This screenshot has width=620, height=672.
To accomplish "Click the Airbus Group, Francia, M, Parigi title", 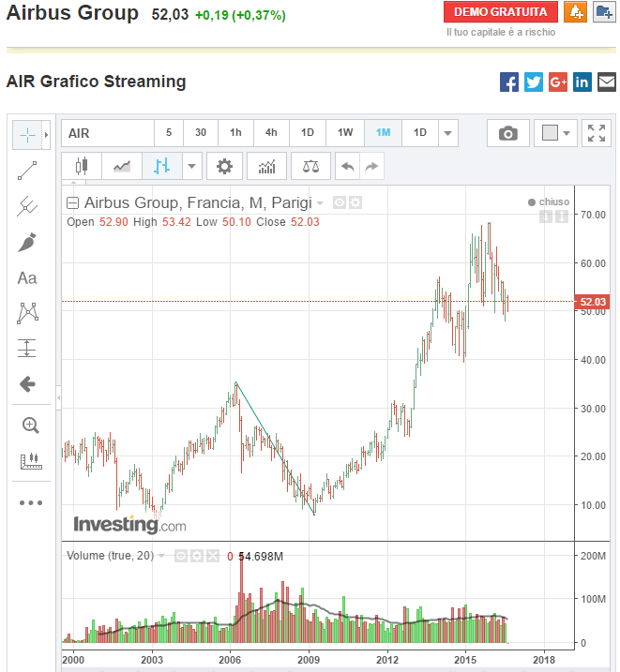I will point(198,202).
